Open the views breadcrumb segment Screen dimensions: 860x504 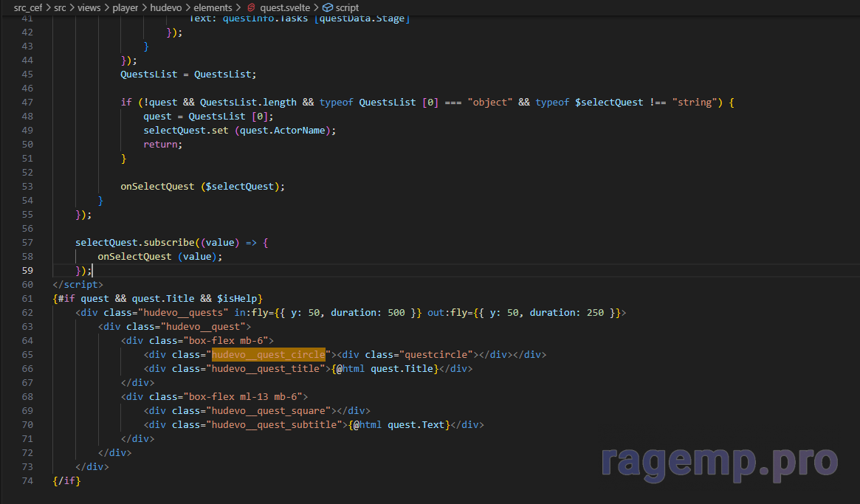(x=88, y=7)
